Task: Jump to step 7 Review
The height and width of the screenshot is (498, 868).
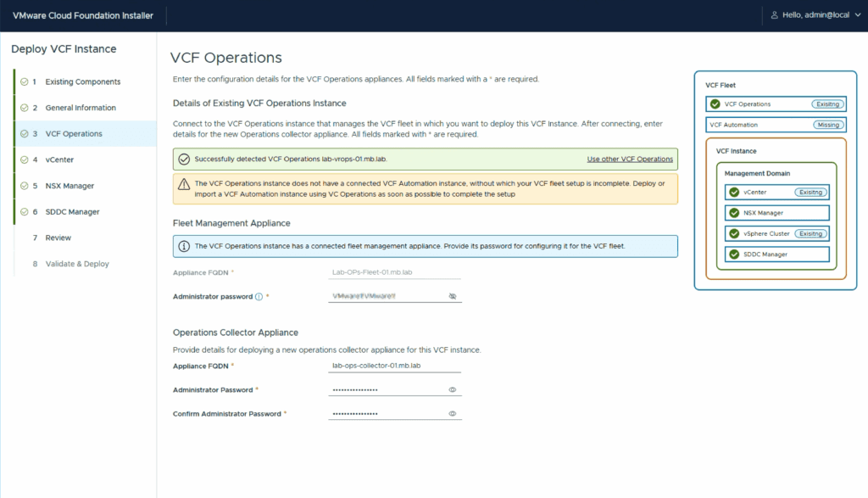Action: (58, 238)
